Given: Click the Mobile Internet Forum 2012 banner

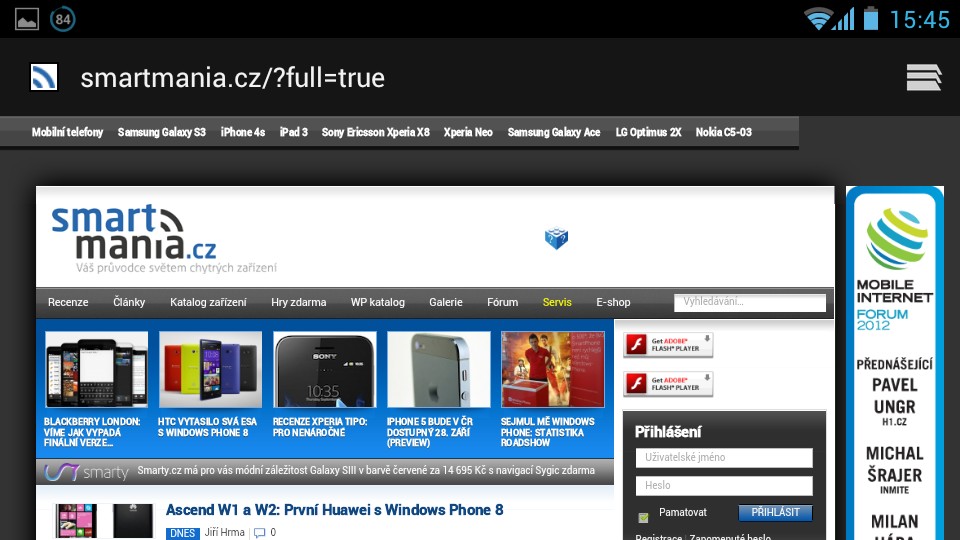Looking at the screenshot, I should click(894, 363).
